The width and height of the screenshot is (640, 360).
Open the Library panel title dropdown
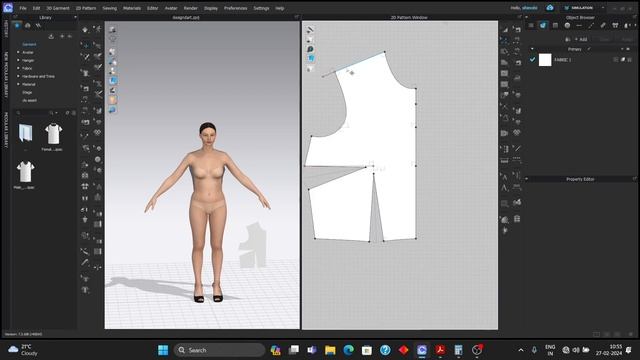coord(75,17)
